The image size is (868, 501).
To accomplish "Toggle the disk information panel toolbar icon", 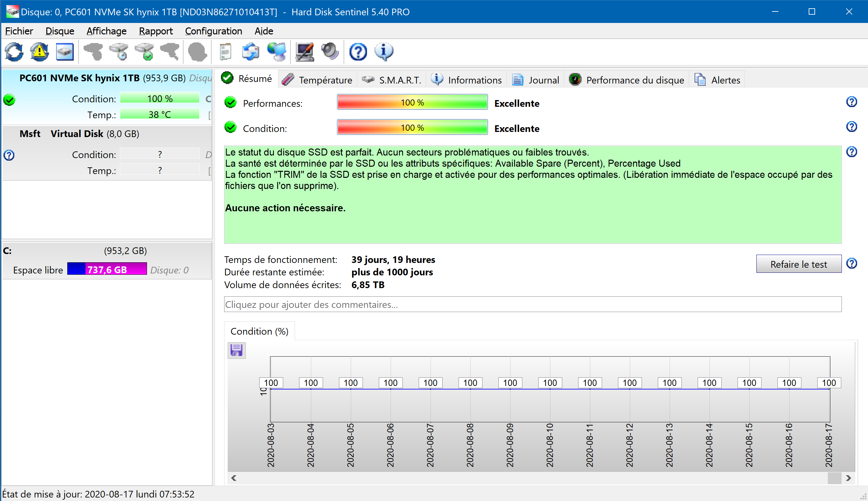I will tap(65, 52).
